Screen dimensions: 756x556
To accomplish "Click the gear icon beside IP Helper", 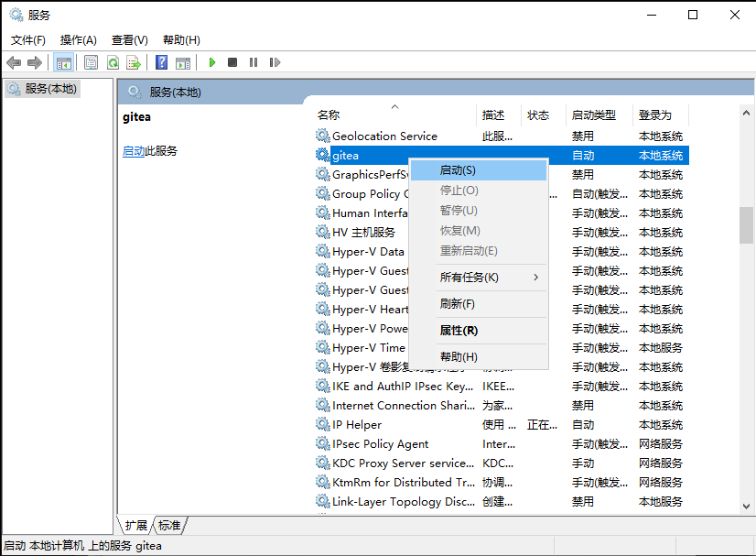I will [322, 424].
